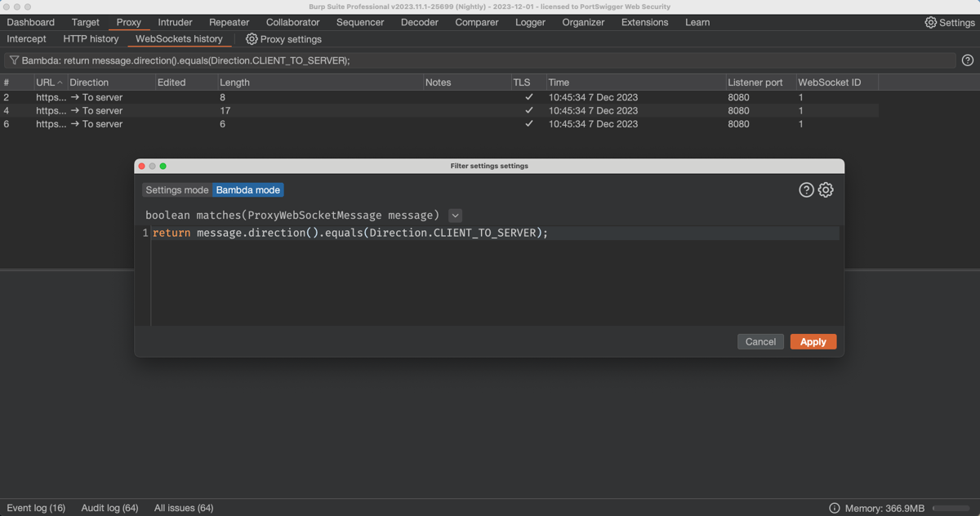Click the TLS checkmark in row 2
980x516 pixels.
[x=528, y=97]
